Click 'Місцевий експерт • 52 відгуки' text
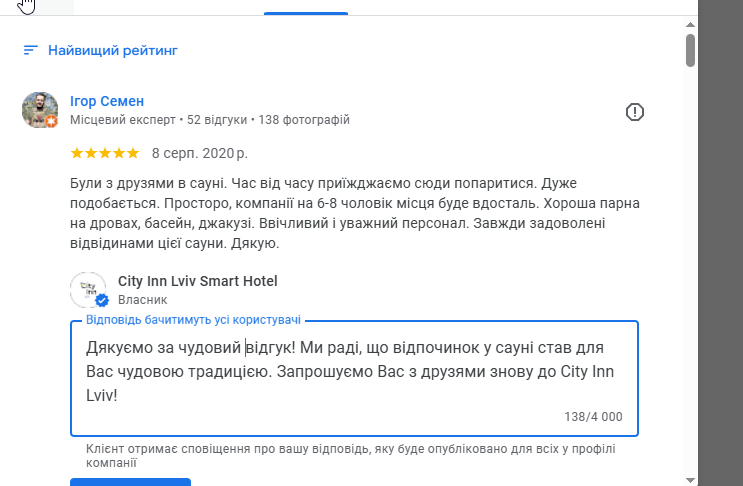 tap(159, 120)
